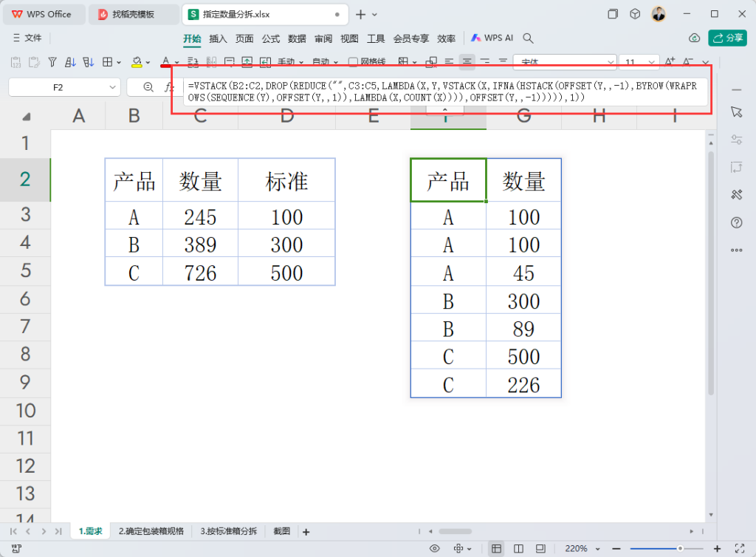
Task: Switch to page break preview in status bar
Action: pyautogui.click(x=518, y=548)
